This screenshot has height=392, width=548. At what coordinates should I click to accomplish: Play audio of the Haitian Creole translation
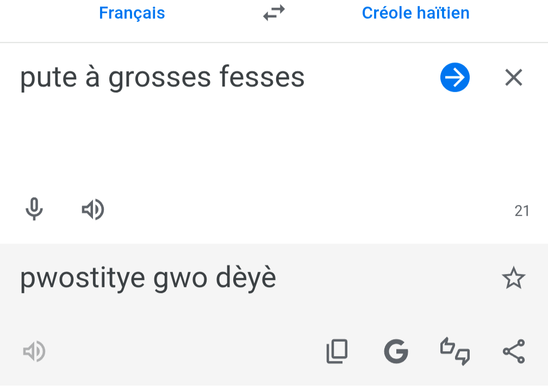click(34, 352)
